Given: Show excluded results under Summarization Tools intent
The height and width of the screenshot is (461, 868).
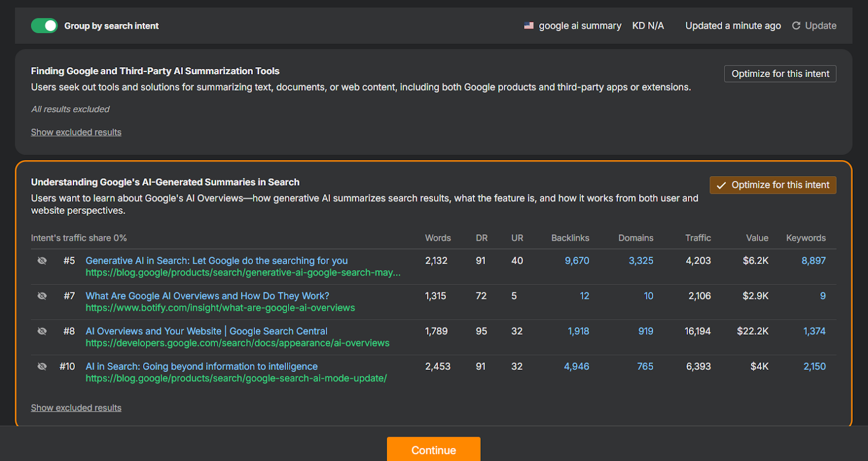Looking at the screenshot, I should [x=76, y=132].
